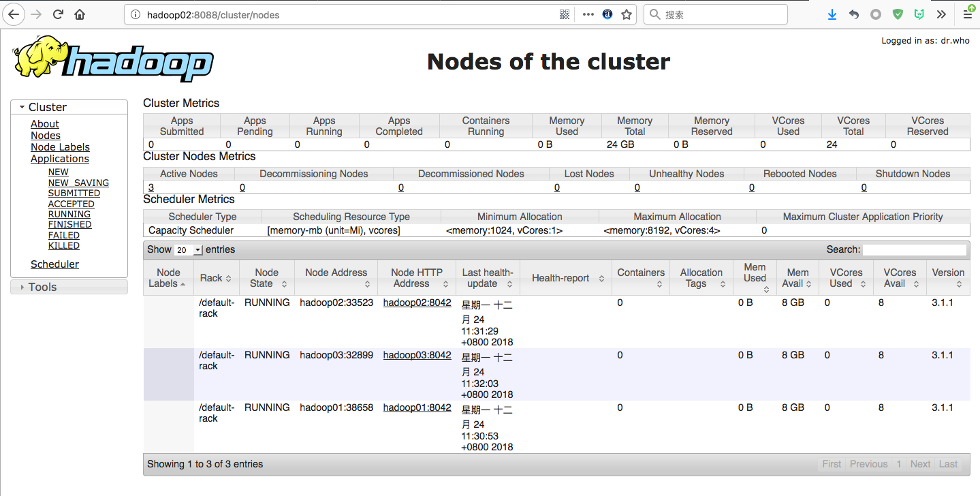
Task: Sort table by Last health-update column
Action: tap(488, 278)
